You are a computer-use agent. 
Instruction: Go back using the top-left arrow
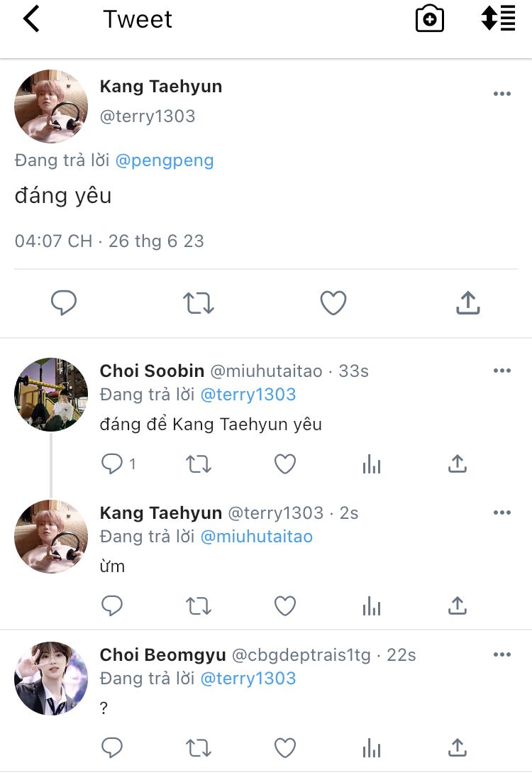click(31, 19)
